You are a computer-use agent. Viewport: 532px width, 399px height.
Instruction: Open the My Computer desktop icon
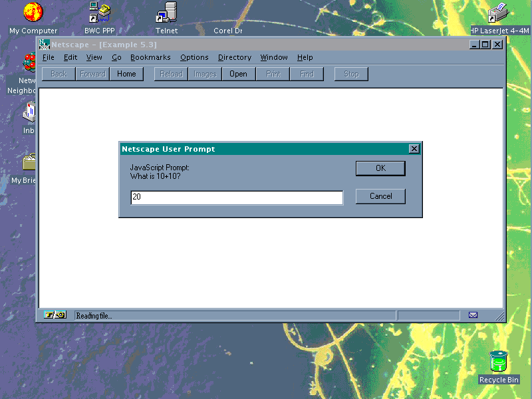[x=33, y=13]
